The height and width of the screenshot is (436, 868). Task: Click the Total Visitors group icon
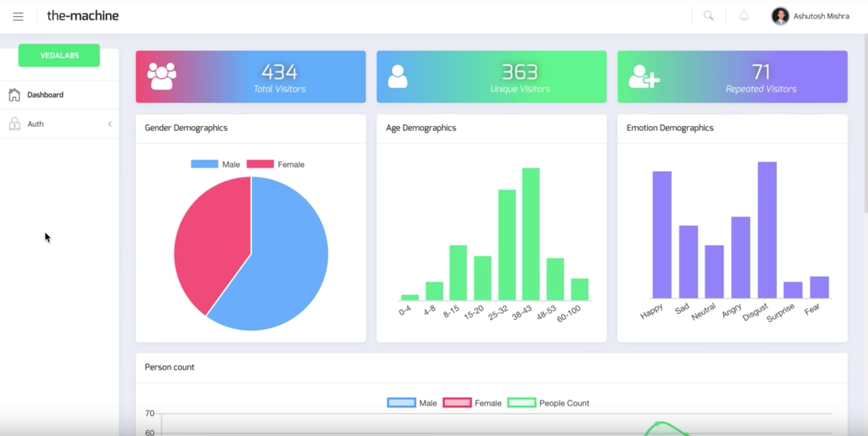coord(162,76)
